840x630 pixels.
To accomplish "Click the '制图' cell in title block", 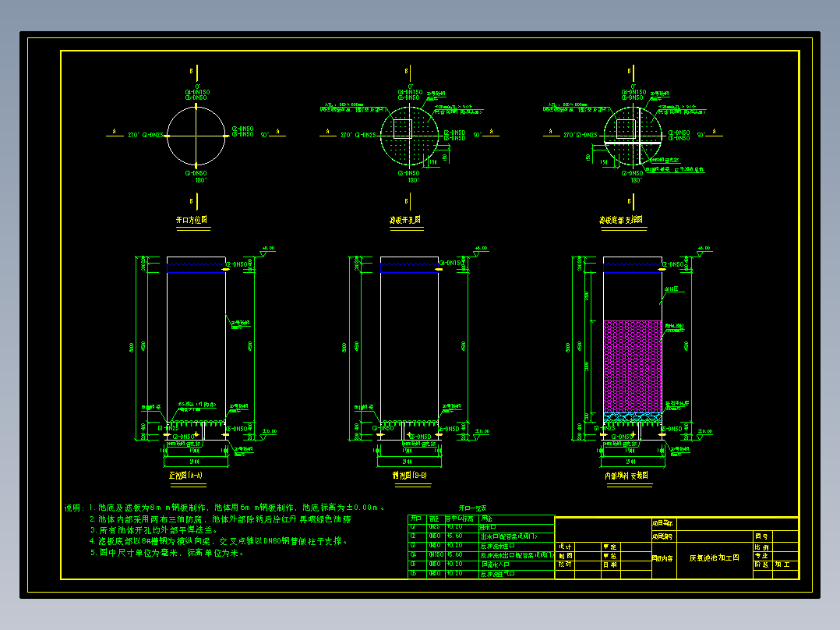I will pyautogui.click(x=565, y=556).
